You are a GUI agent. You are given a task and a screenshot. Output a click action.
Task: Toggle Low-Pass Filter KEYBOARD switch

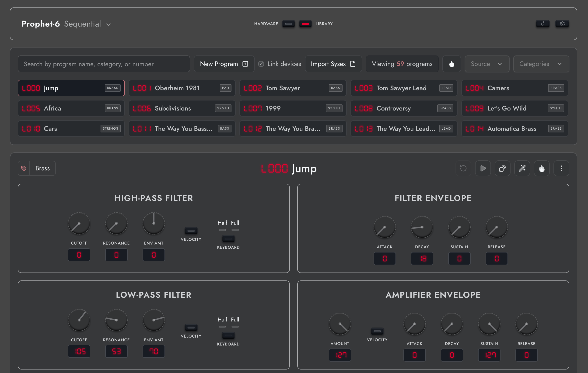228,335
